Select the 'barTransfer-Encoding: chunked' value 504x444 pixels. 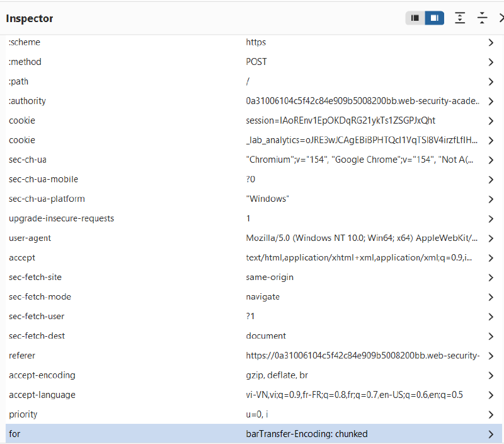coord(307,434)
